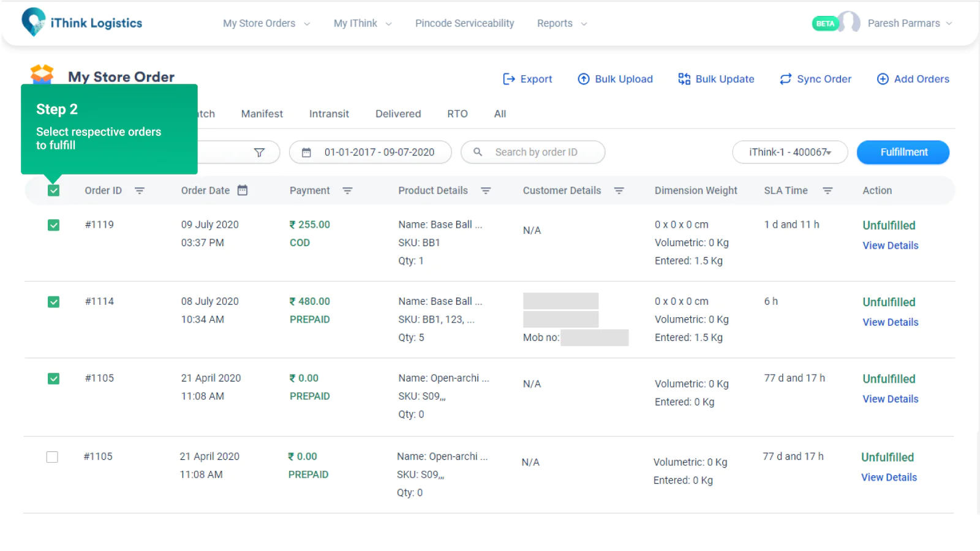The height and width of the screenshot is (551, 980).
Task: Click the funnel filter icon
Action: [259, 152]
